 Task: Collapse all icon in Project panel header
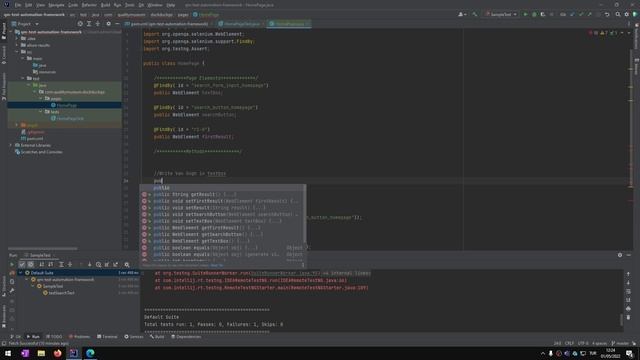pyautogui.click(x=98, y=24)
